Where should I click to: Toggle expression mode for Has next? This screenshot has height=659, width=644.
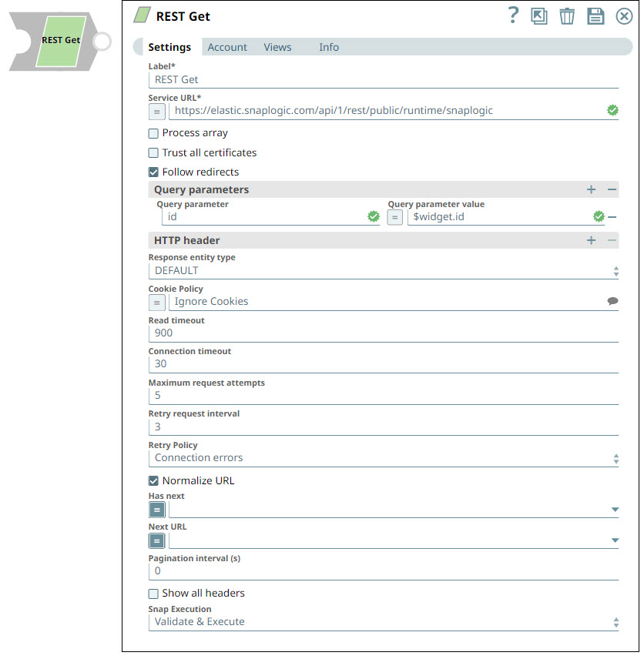[156, 510]
